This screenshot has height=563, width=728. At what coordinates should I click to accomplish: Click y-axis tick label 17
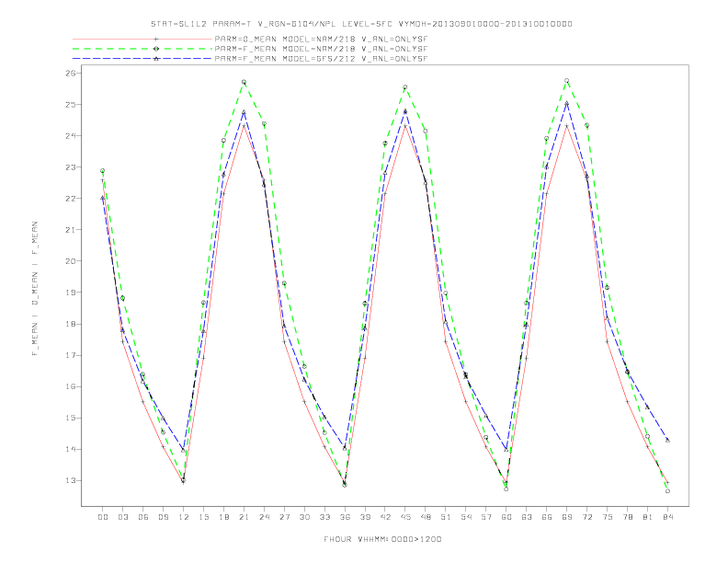click(x=71, y=355)
